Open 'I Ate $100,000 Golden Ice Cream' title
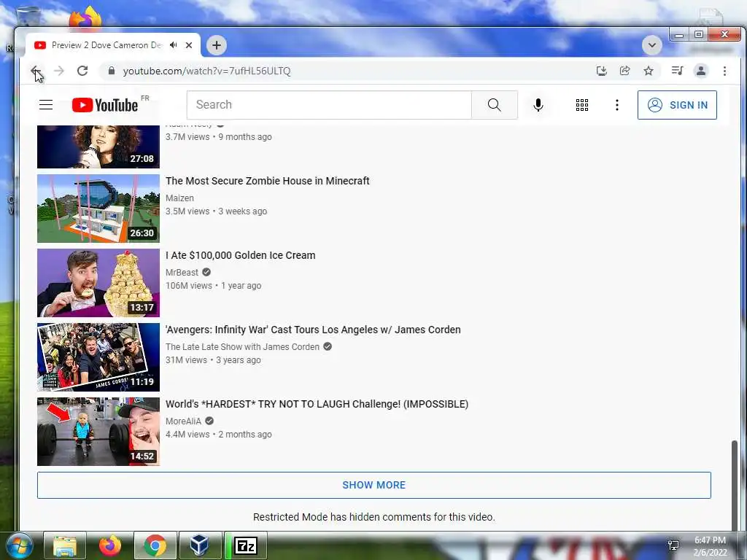 point(240,255)
